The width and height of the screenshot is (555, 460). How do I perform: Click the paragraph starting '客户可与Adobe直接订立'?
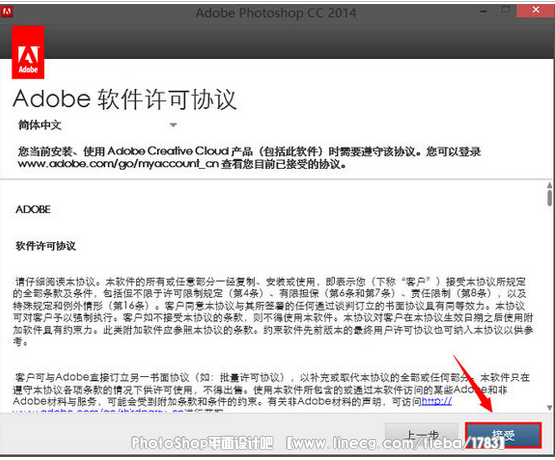click(271, 392)
